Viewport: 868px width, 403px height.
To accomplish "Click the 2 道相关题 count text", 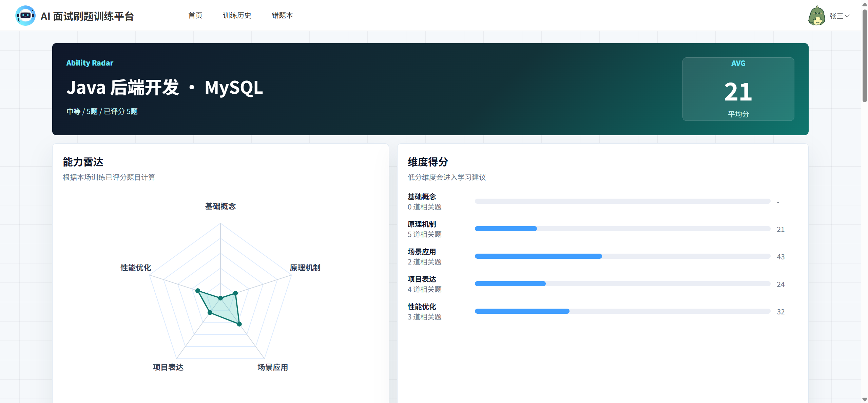I will [x=425, y=262].
